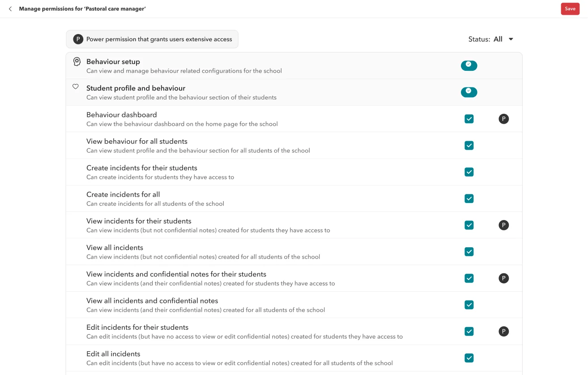Click the heart icon beside Student profile
This screenshot has height=375, width=588.
click(x=76, y=87)
